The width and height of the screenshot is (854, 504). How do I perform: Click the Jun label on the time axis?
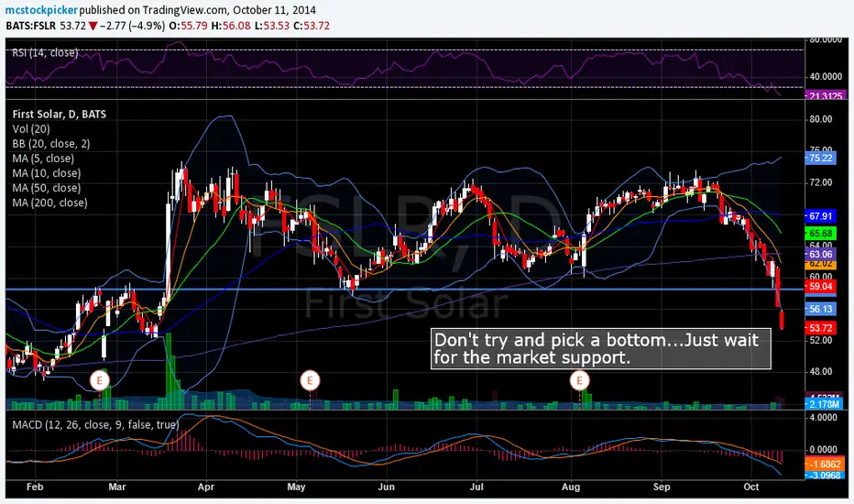point(386,487)
